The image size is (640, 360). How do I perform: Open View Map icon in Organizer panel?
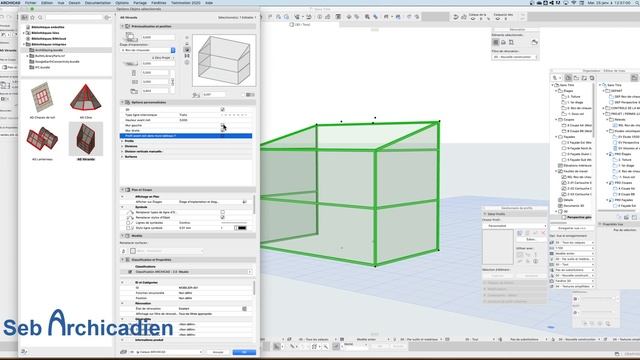(x=576, y=78)
